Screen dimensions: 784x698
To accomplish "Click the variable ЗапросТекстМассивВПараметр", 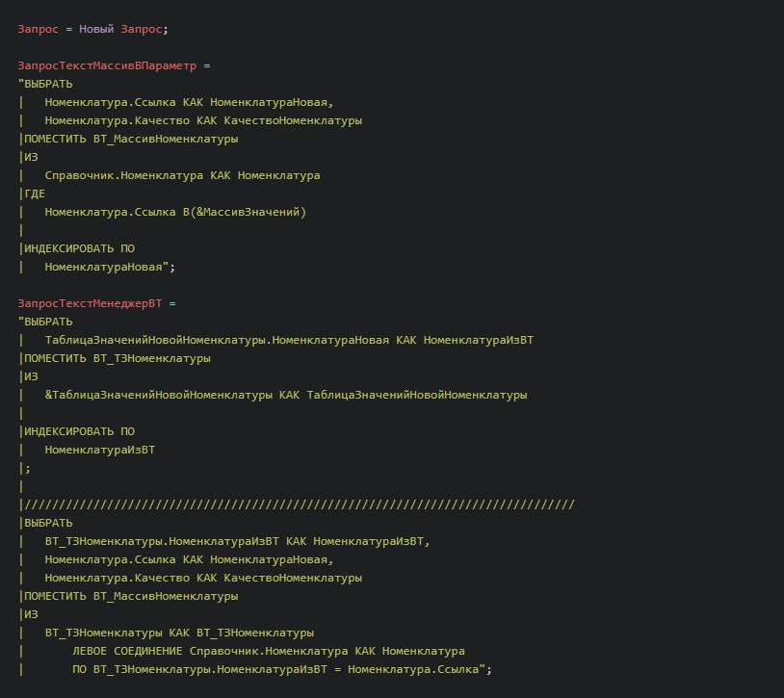I will pos(107,66).
